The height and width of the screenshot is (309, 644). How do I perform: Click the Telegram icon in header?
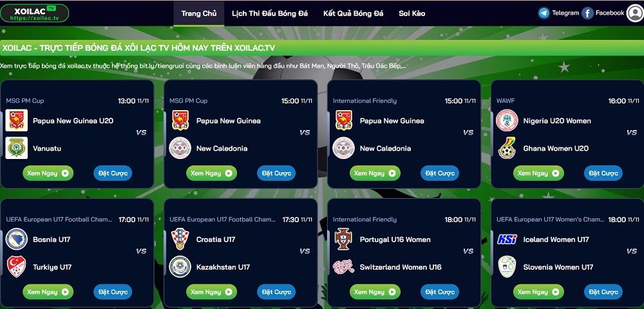click(544, 13)
